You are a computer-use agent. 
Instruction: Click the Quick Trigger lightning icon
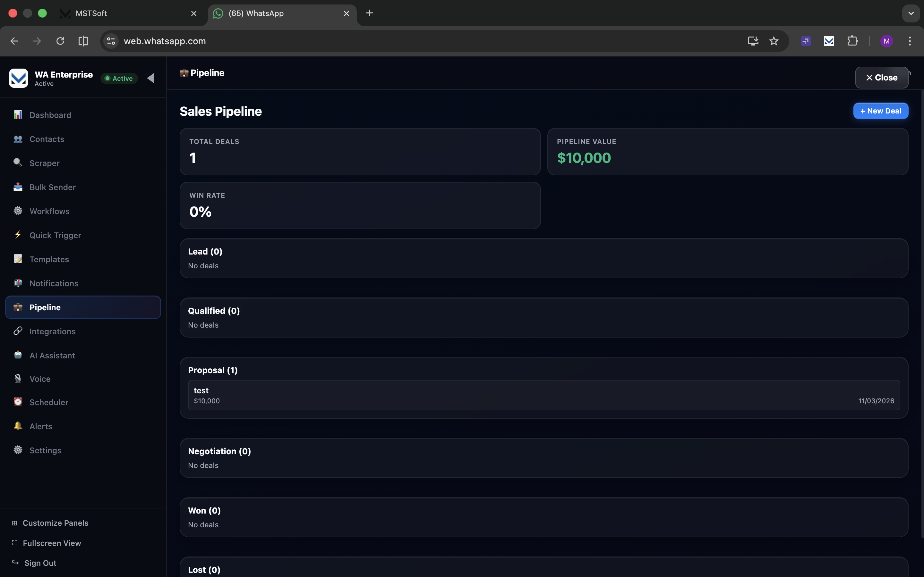[18, 235]
